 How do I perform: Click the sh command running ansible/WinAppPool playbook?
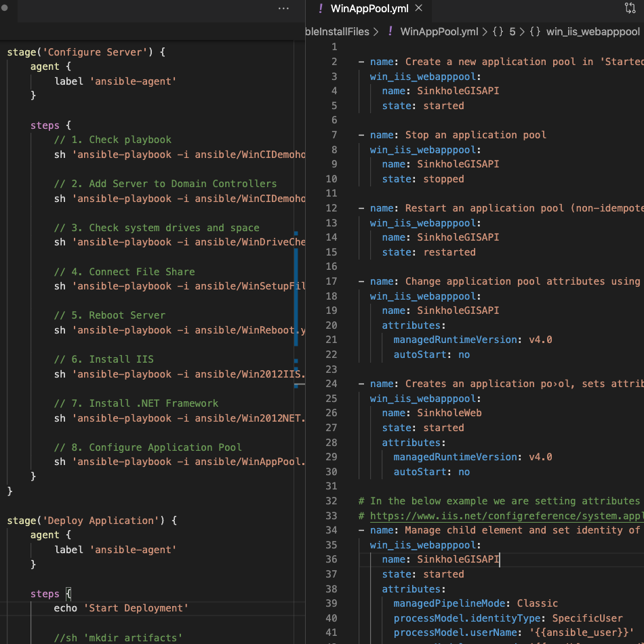click(x=180, y=462)
